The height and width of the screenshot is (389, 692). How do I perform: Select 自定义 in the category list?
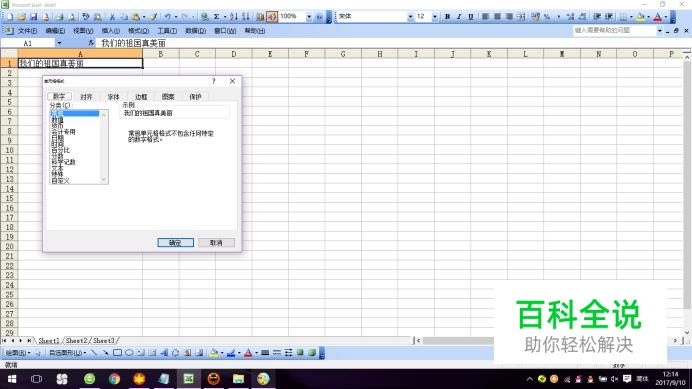pos(60,181)
